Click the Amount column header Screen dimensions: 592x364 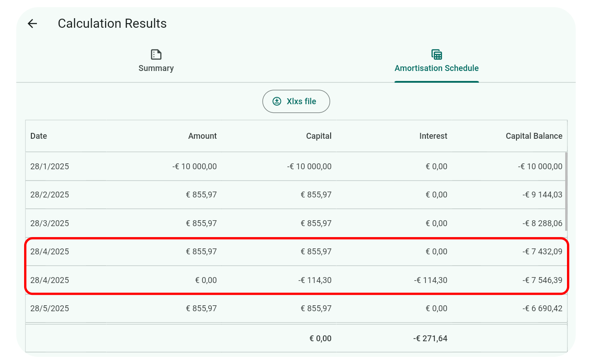pos(203,136)
